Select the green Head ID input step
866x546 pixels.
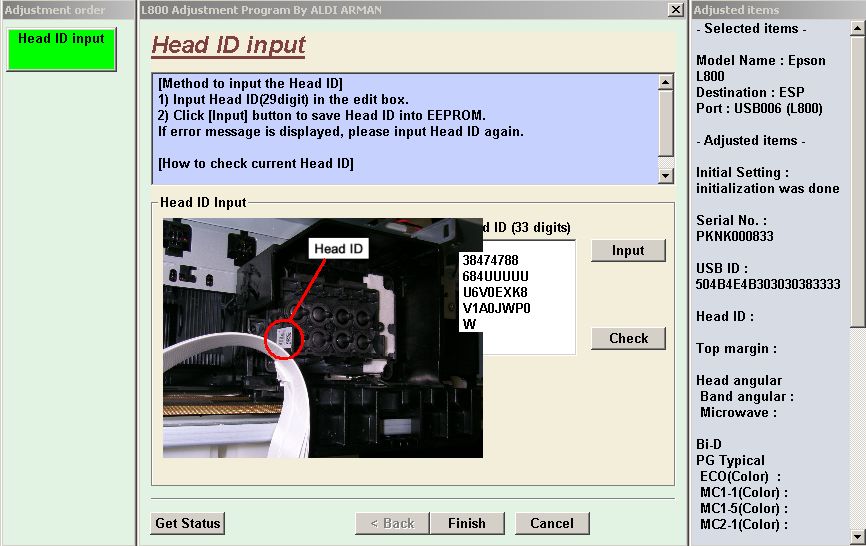(62, 48)
